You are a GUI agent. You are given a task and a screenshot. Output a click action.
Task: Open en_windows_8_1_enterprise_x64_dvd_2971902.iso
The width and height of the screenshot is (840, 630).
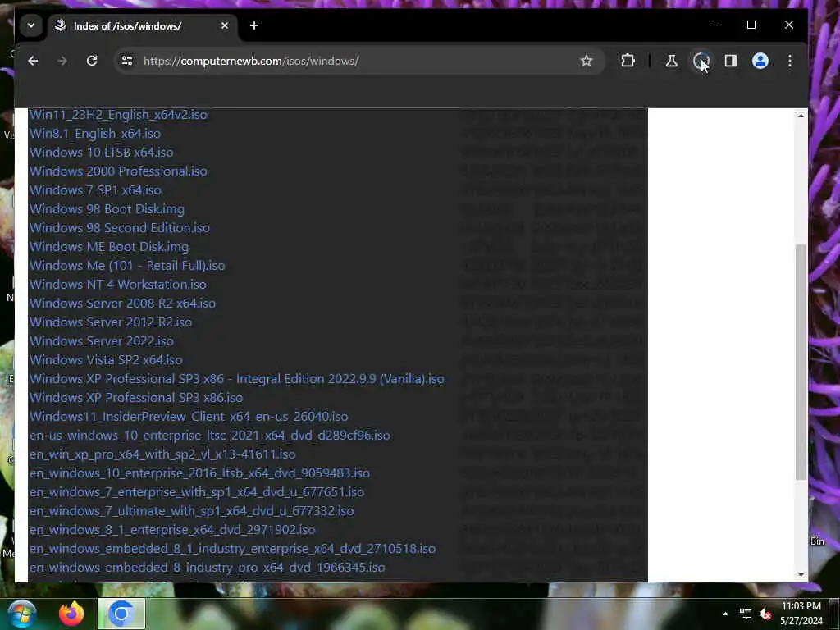tap(172, 530)
